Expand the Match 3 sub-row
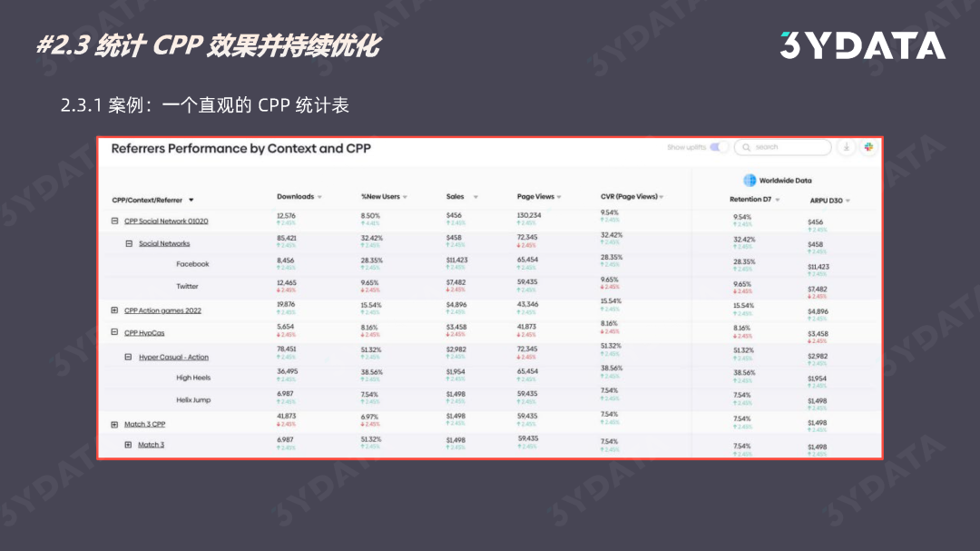Image resolution: width=980 pixels, height=551 pixels. [128, 445]
